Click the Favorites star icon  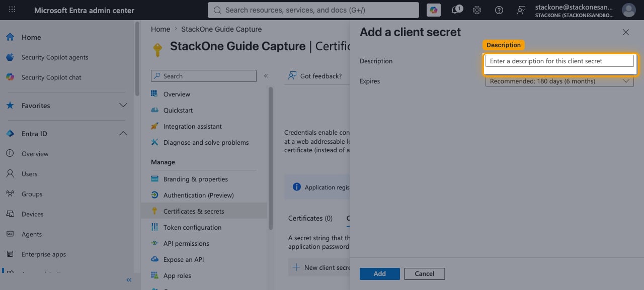(x=10, y=106)
